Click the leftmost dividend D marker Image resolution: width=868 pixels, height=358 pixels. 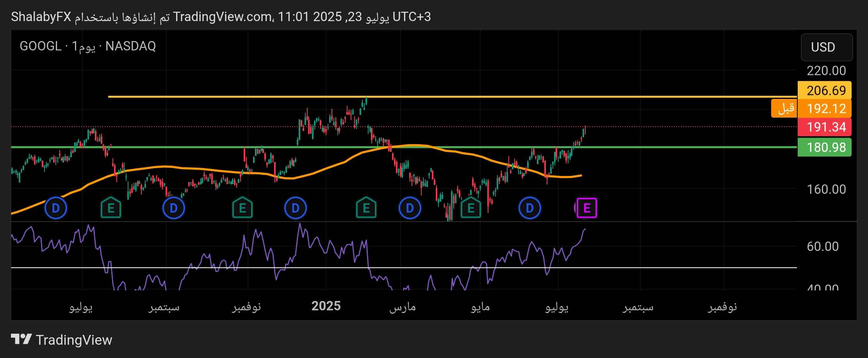(56, 208)
